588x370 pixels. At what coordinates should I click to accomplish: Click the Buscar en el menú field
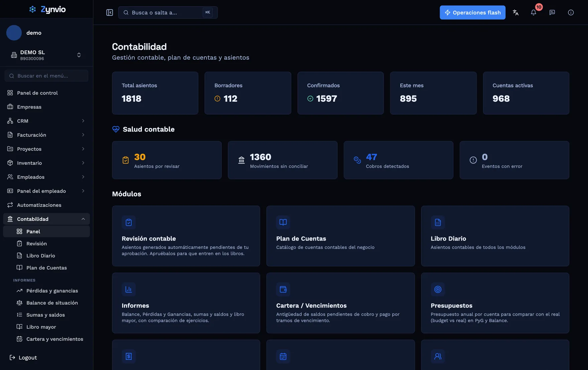tap(46, 76)
